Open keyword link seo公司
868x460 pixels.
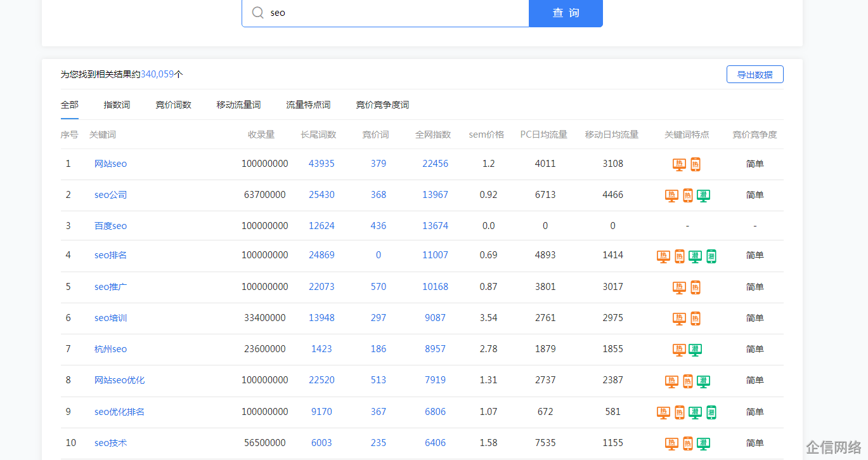coord(110,195)
